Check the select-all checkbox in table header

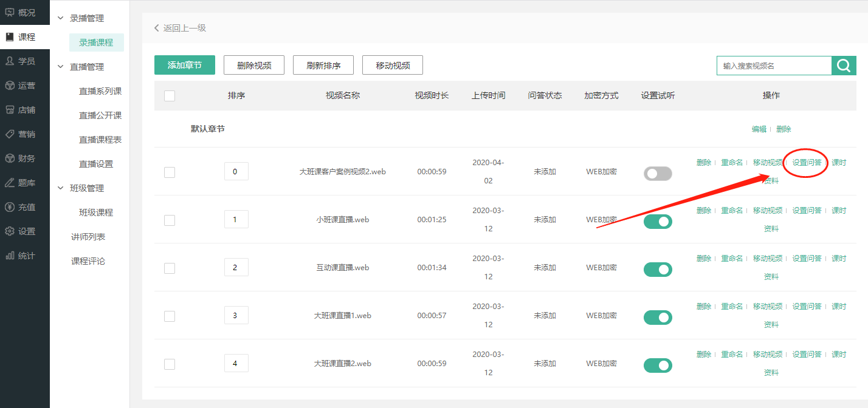pyautogui.click(x=170, y=95)
